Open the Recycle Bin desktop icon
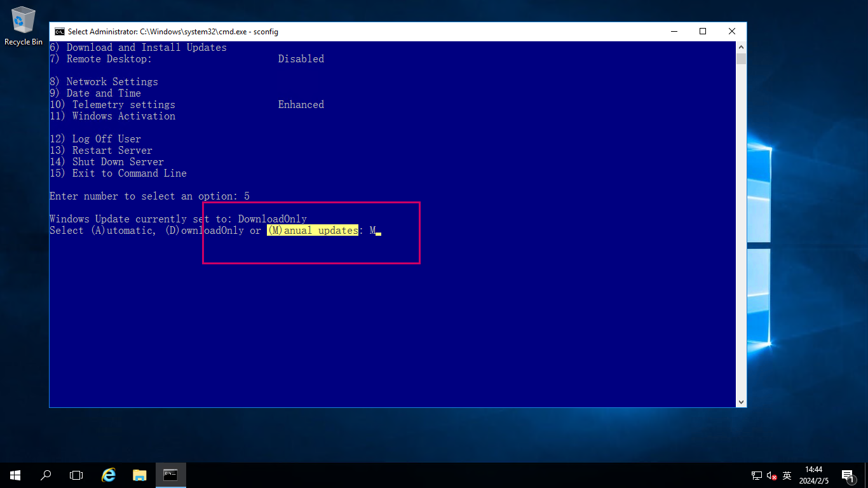Image resolution: width=868 pixels, height=488 pixels. [24, 26]
